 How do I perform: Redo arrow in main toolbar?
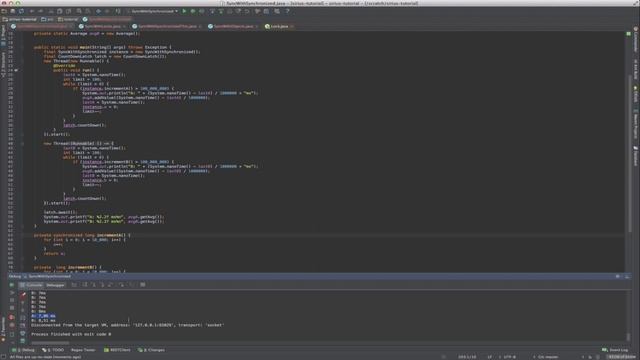click(40, 11)
